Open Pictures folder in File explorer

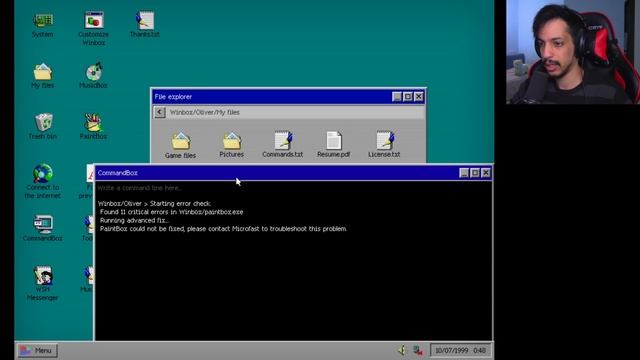(x=231, y=145)
